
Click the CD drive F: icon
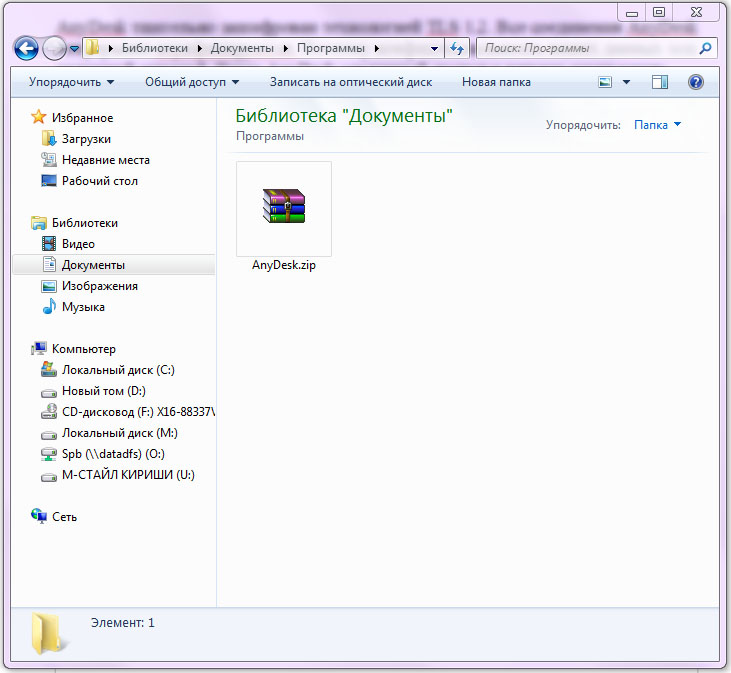point(48,411)
